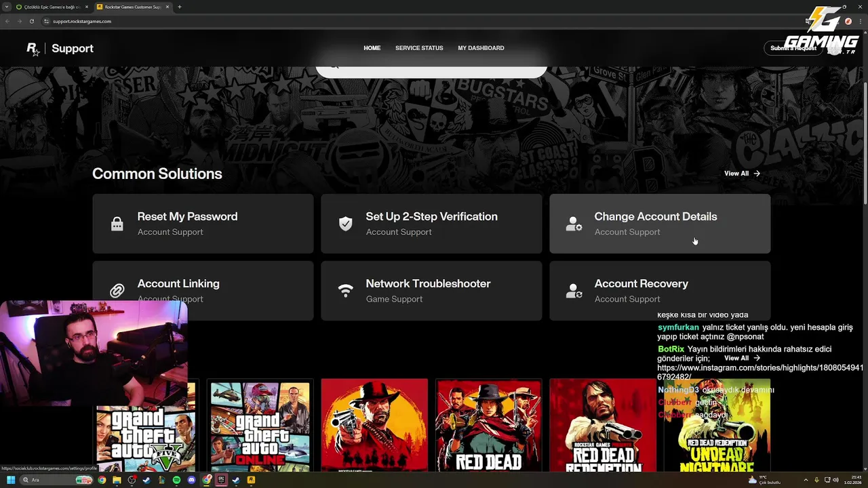Reload the page with the refresh icon
The width and height of the screenshot is (868, 488).
point(32,21)
